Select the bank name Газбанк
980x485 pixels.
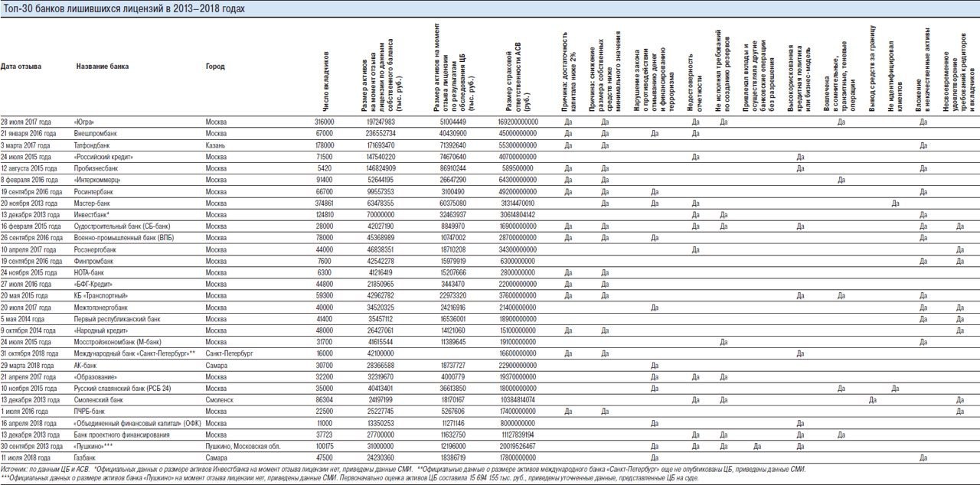(86, 457)
